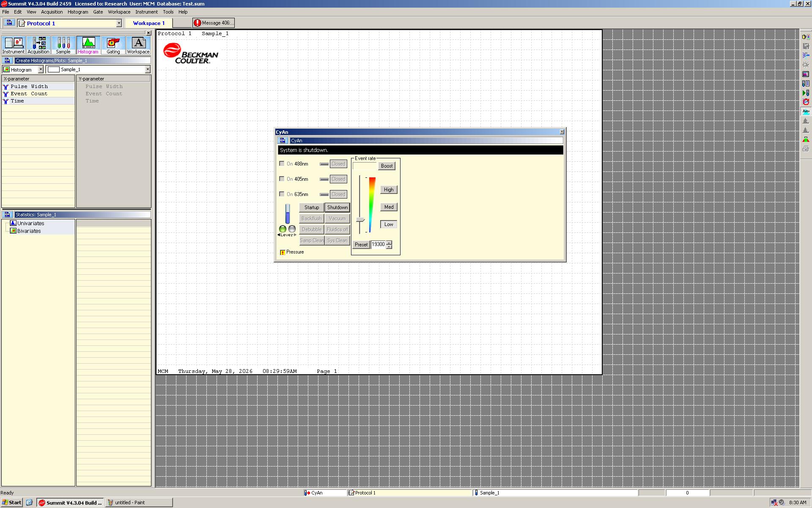The height and width of the screenshot is (508, 812).
Task: Open the Instrument panel icon
Action: tap(14, 45)
